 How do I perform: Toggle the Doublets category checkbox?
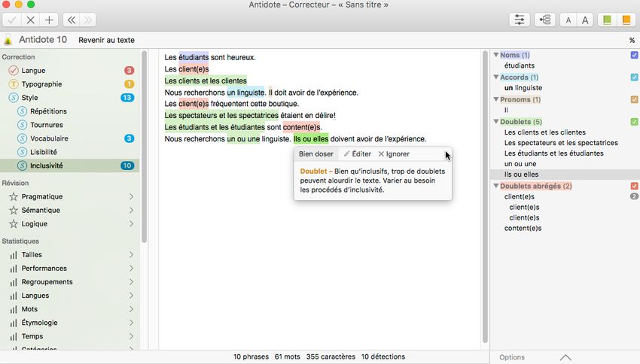tap(634, 122)
